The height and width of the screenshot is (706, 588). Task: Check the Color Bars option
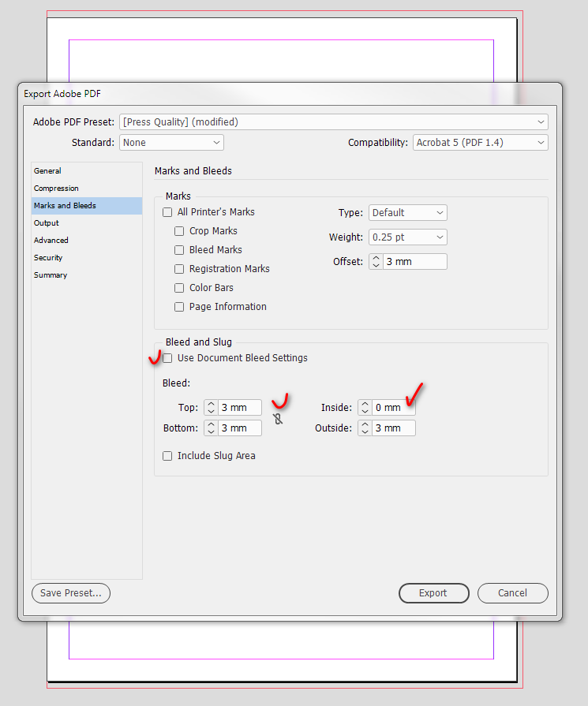[179, 288]
